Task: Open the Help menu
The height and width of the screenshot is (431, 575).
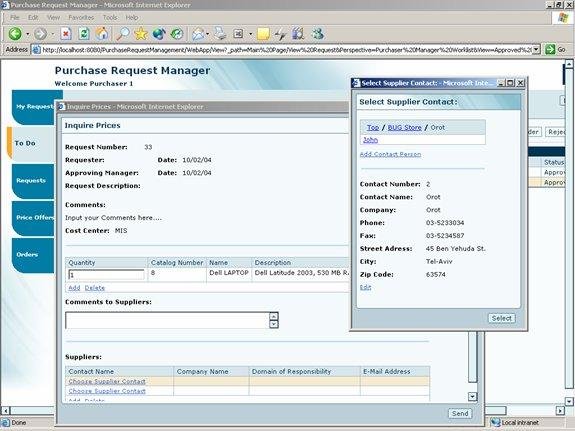Action: click(132, 17)
